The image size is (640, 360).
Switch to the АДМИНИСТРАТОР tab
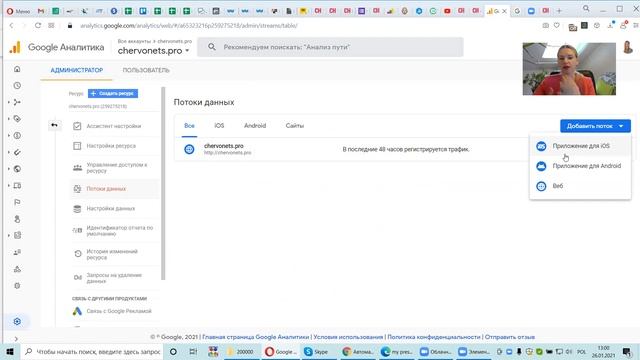click(76, 70)
